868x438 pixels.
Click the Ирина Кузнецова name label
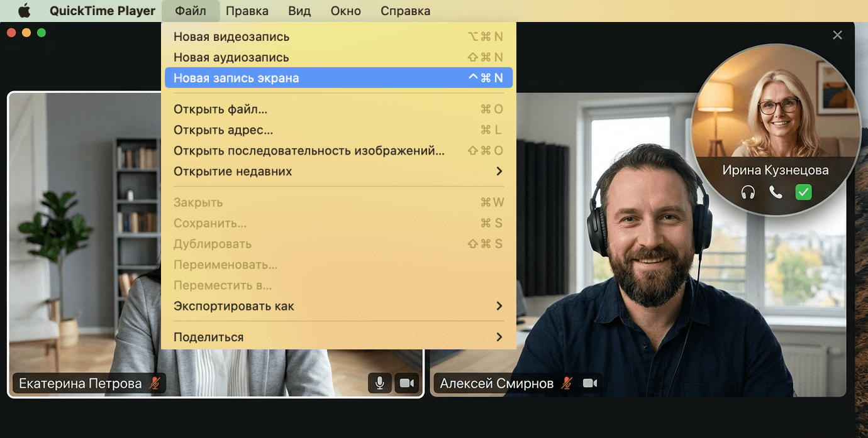[776, 170]
